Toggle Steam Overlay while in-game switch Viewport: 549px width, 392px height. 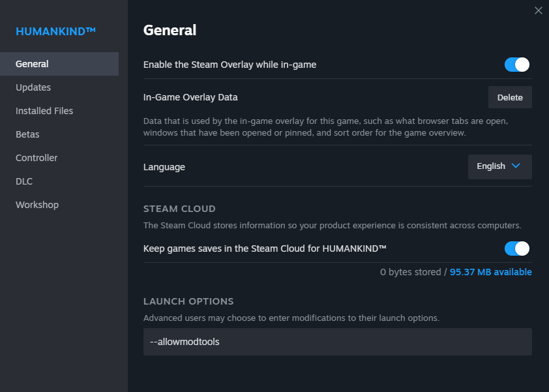point(517,65)
